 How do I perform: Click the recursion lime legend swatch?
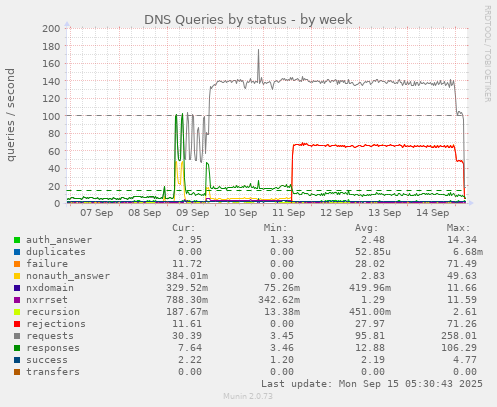[17, 312]
